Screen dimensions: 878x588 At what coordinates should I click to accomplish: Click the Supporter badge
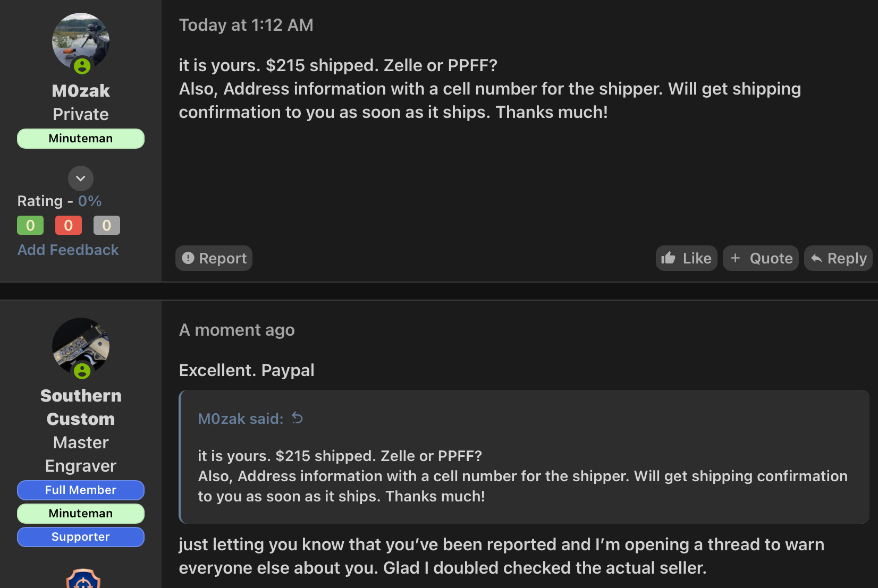click(81, 537)
